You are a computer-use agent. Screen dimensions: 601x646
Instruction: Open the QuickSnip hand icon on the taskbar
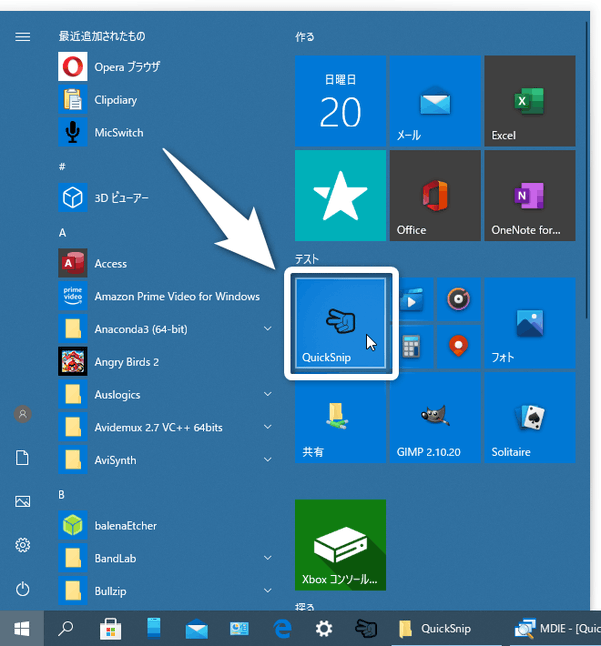(366, 629)
